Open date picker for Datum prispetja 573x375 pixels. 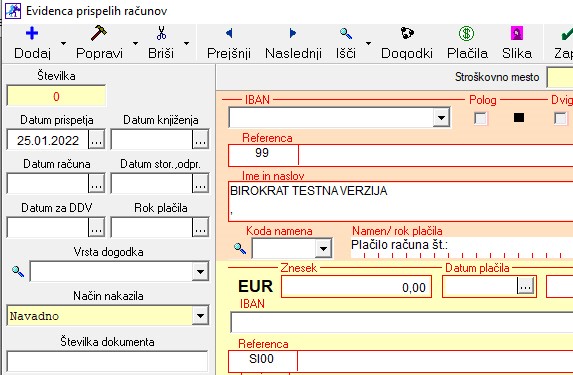(x=96, y=139)
